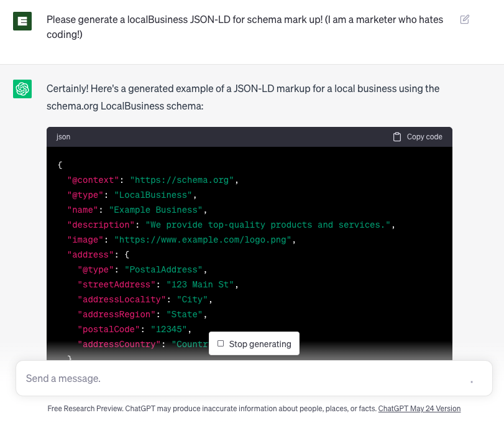Click the "name" key in code

click(x=83, y=210)
